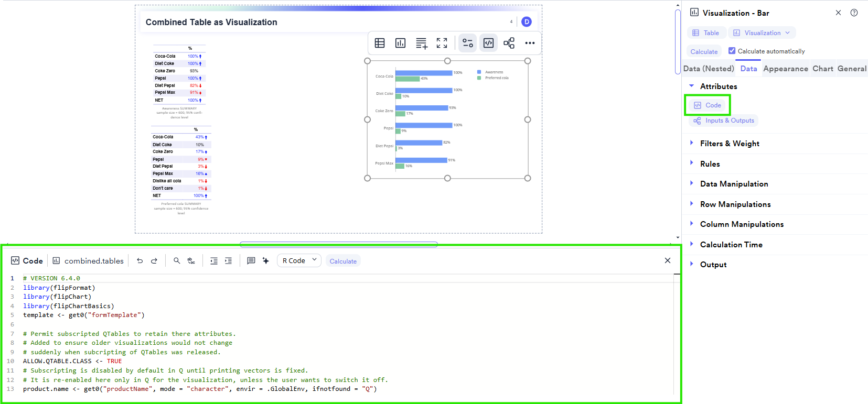Click the Table button in inspector
Screen dimensions: 868x404
click(x=706, y=33)
